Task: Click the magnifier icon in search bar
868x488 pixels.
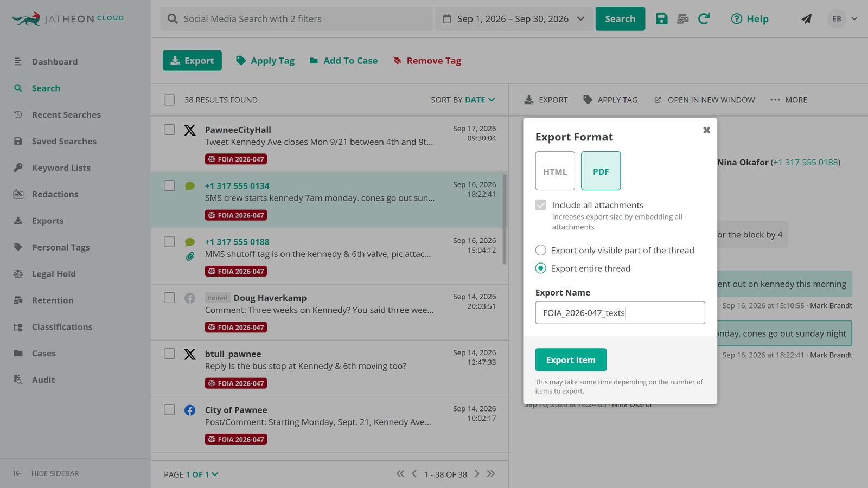Action: pyautogui.click(x=173, y=19)
